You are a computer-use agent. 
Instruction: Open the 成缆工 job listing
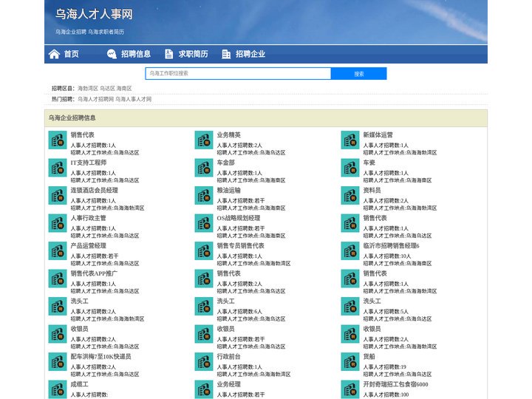[x=79, y=384]
